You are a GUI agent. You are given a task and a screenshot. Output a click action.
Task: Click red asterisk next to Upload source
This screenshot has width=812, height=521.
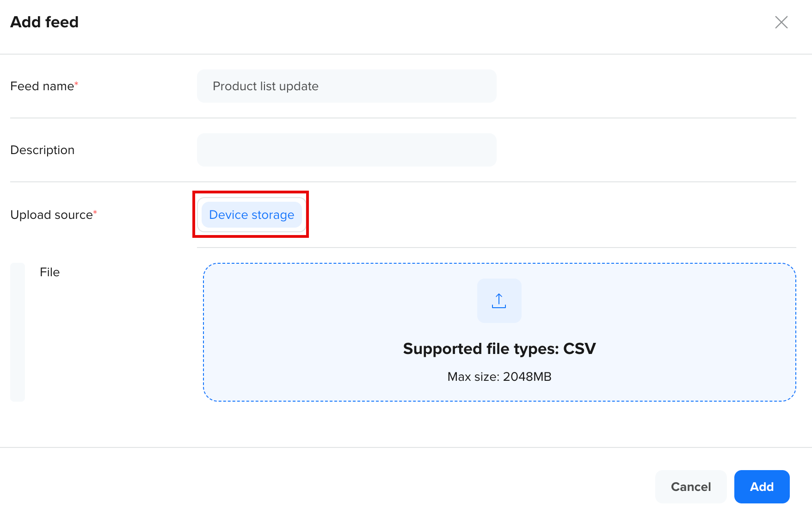point(95,212)
